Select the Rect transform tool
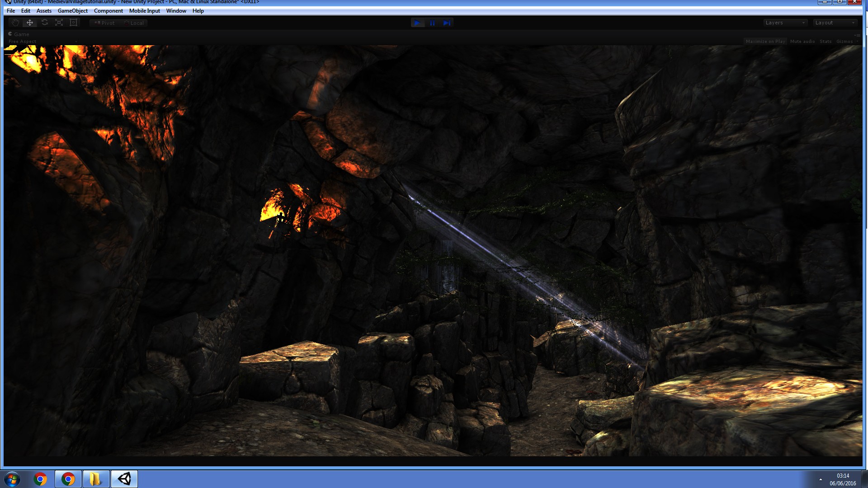Viewport: 868px width, 488px height. pyautogui.click(x=73, y=23)
